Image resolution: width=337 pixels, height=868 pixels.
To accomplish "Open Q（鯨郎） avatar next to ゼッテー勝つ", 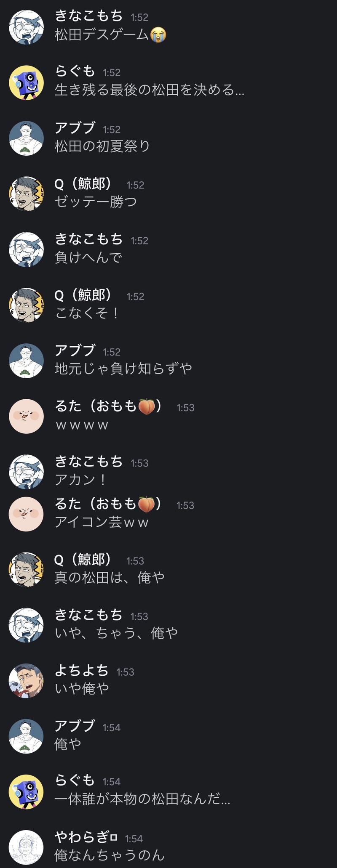I will click(x=27, y=194).
